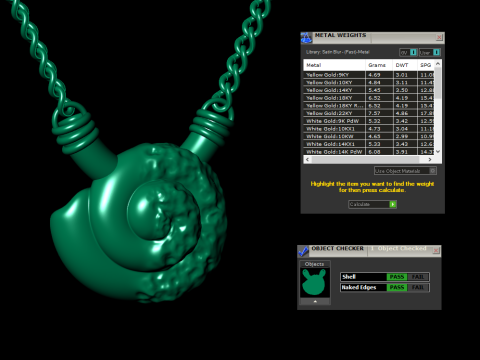Click the DWT column header

click(405, 65)
